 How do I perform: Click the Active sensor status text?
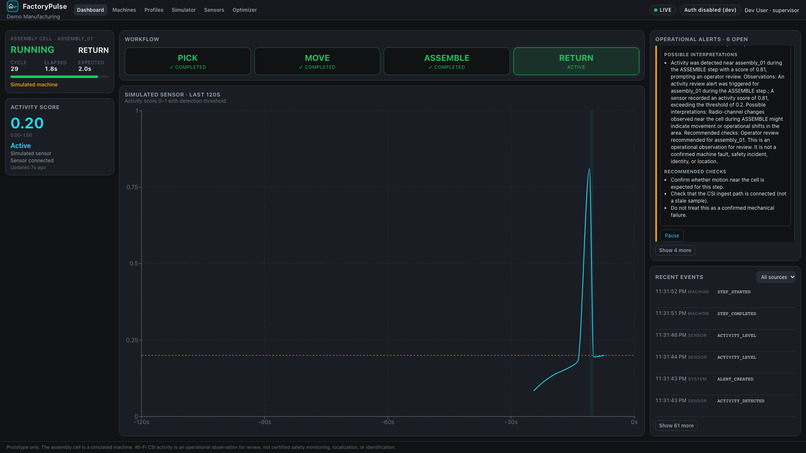tap(21, 146)
